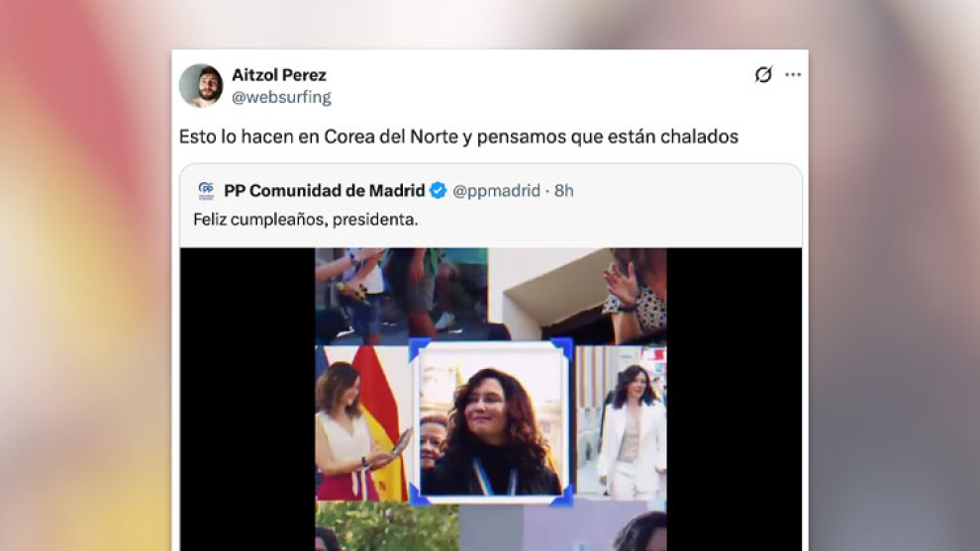Open the 8h timestamp of quoted post
This screenshot has width=980, height=551.
tap(564, 191)
